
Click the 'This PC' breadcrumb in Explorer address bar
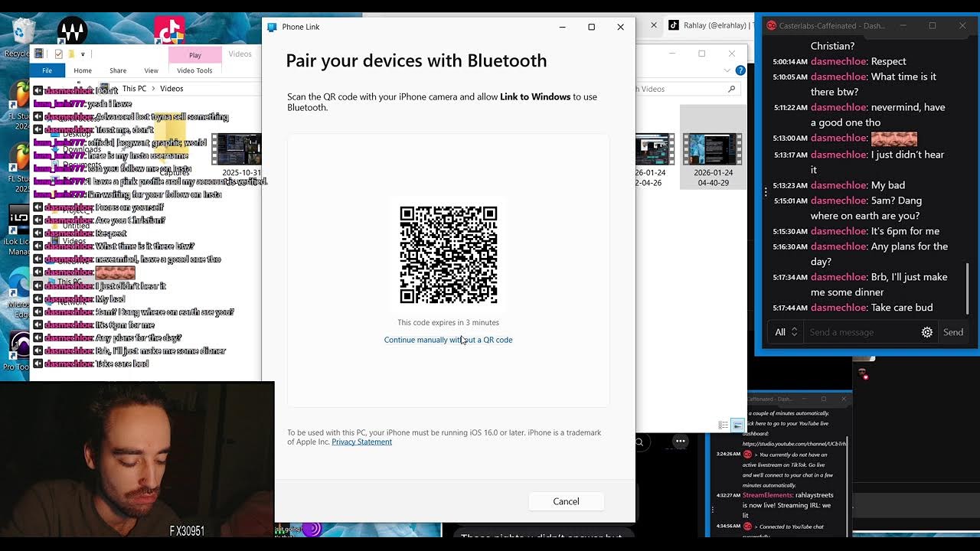134,89
